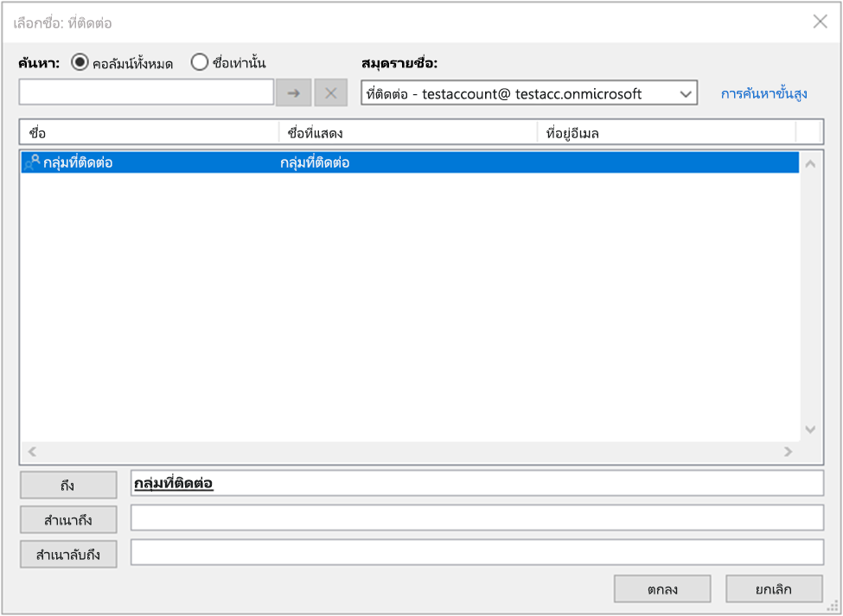This screenshot has width=843, height=616.
Task: Click the ชื่อ column header
Action: tap(150, 133)
